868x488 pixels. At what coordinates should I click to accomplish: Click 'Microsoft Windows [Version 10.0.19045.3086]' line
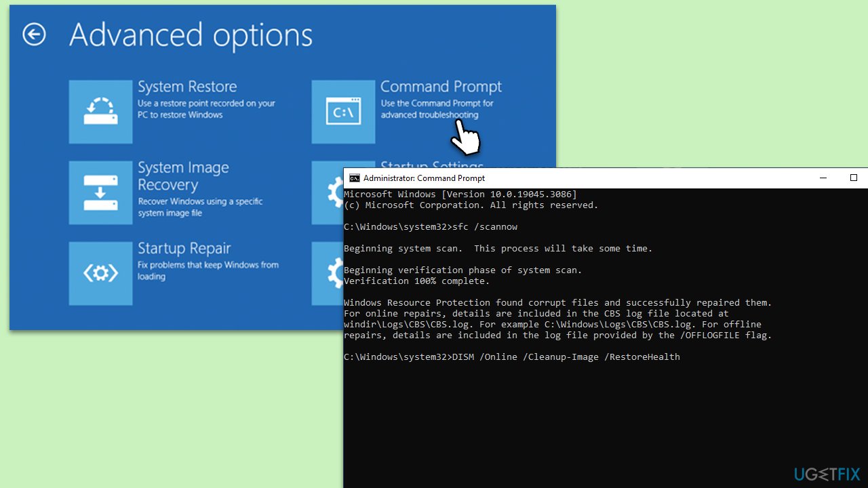460,195
